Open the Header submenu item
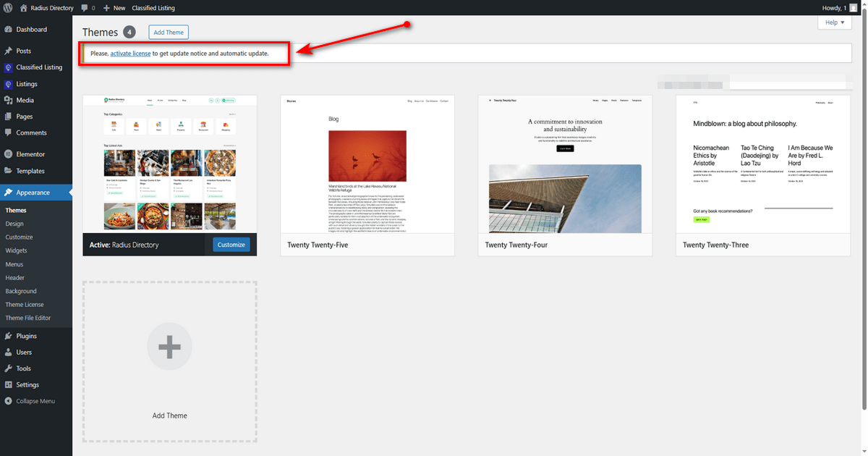 point(15,278)
